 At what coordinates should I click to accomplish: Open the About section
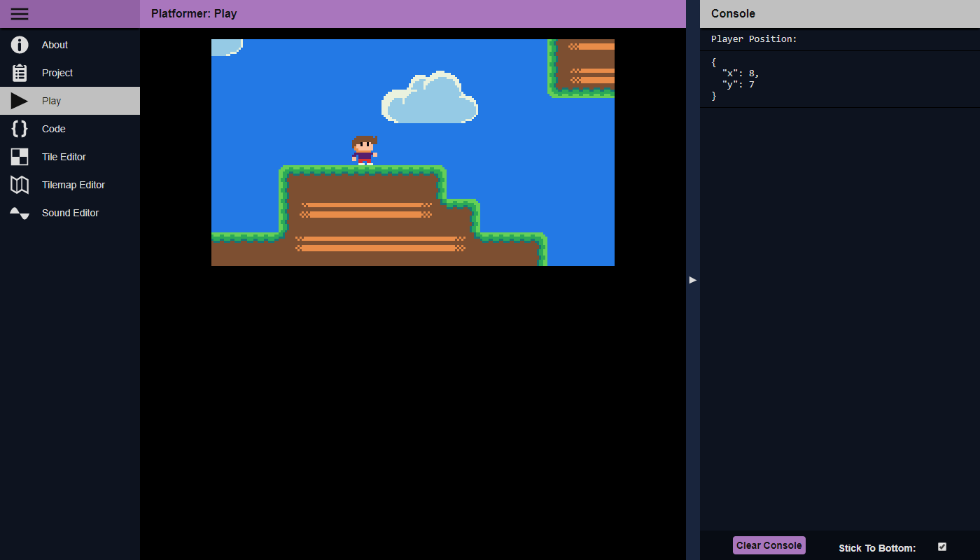[70, 45]
